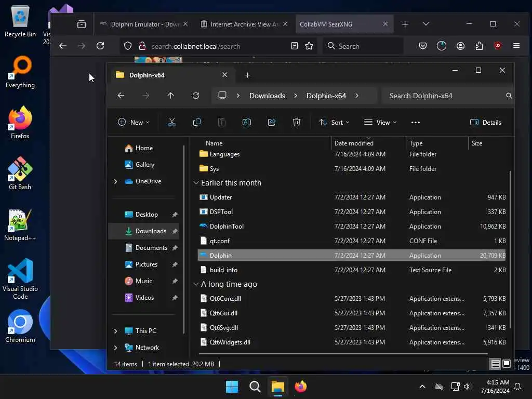The height and width of the screenshot is (399, 532).
Task: Open Desktop in quick access
Action: 146,215
